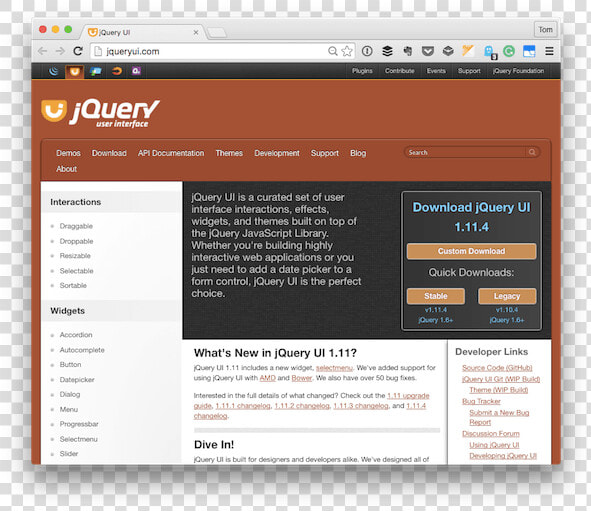Open the Blog menu item
The width and height of the screenshot is (591, 511).
click(x=358, y=153)
